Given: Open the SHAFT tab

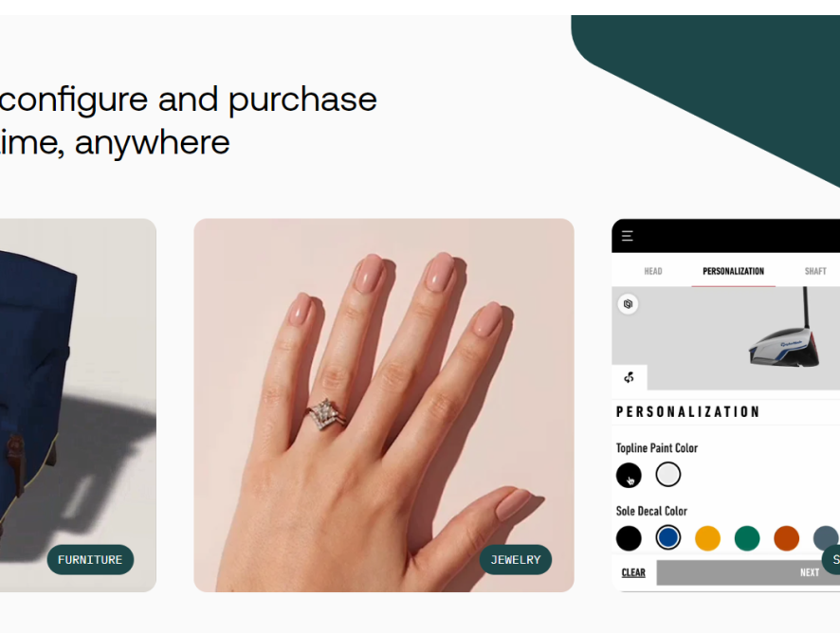Looking at the screenshot, I should (x=815, y=271).
